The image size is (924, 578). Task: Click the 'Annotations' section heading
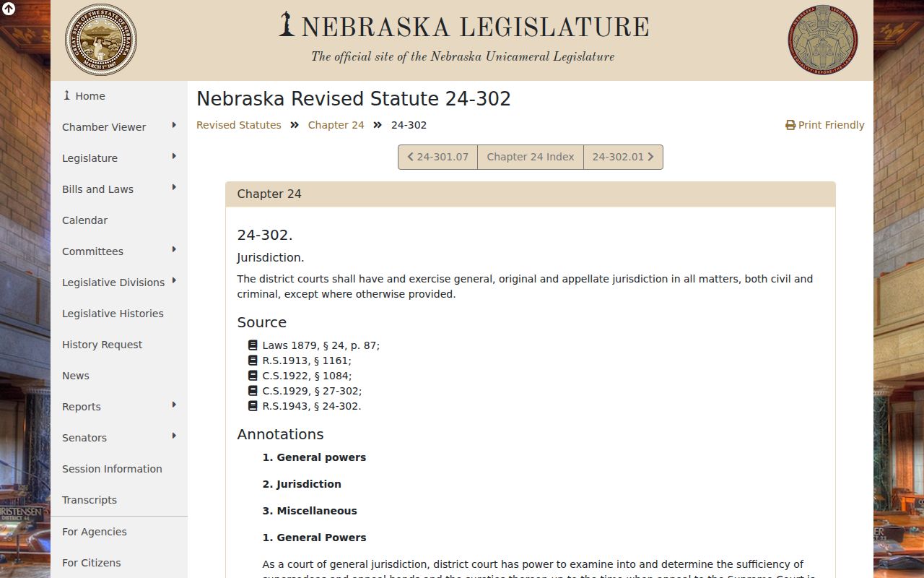tap(281, 434)
